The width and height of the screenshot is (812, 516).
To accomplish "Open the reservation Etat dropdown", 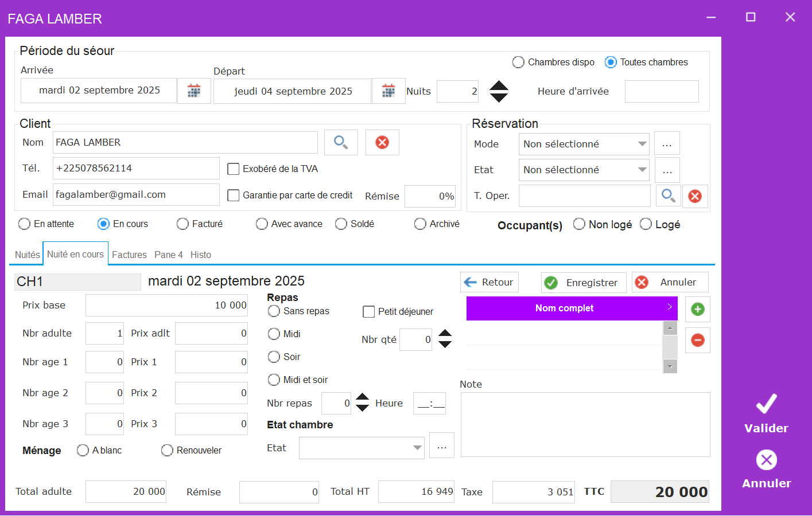I will point(642,170).
